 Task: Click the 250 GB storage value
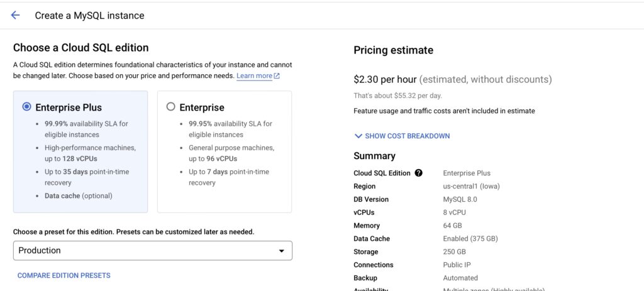click(x=455, y=252)
